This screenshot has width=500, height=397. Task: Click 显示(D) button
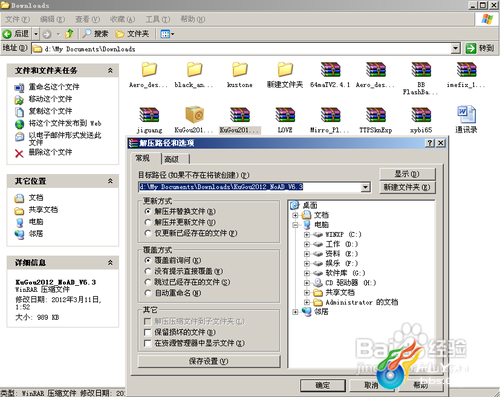[407, 174]
